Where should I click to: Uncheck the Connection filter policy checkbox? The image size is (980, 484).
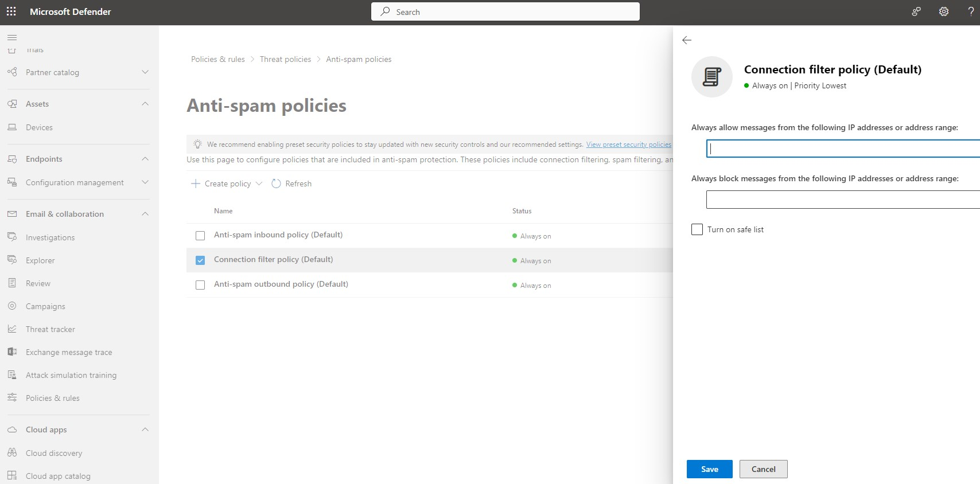tap(200, 260)
